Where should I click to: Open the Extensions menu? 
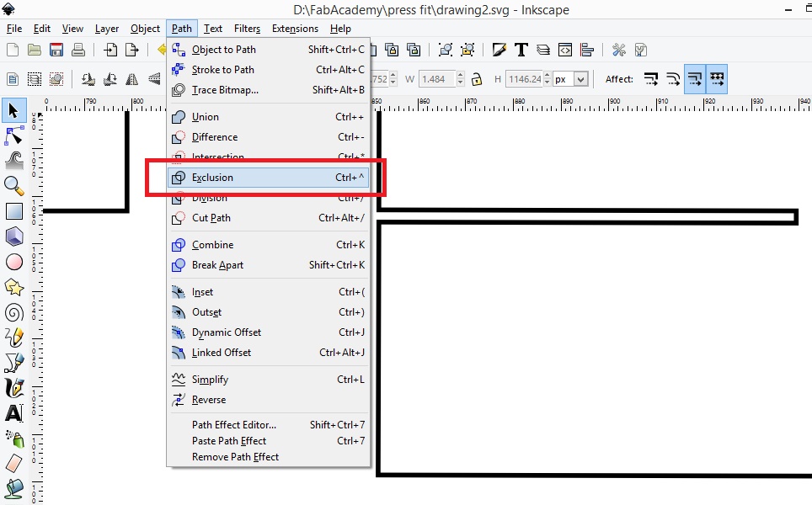point(295,29)
